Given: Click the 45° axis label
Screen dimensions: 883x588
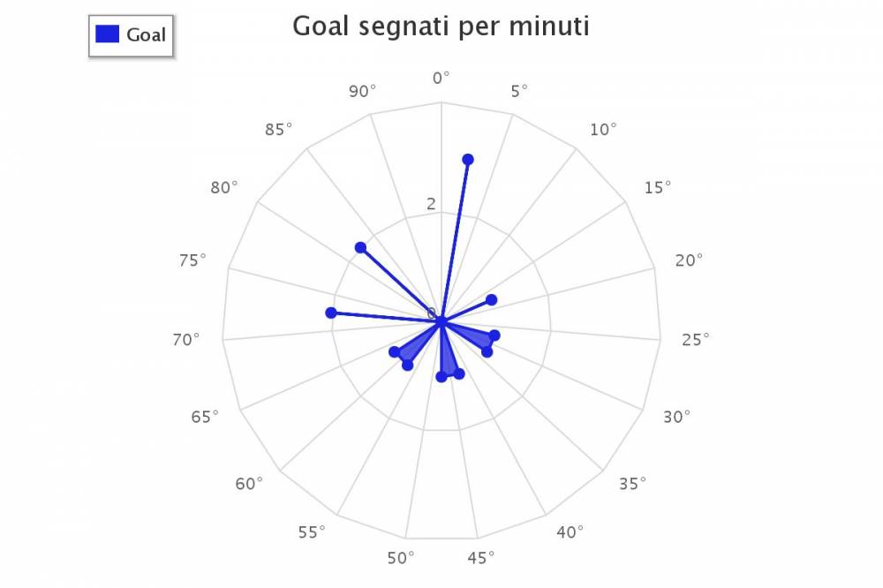Looking at the screenshot, I should coord(481,558).
